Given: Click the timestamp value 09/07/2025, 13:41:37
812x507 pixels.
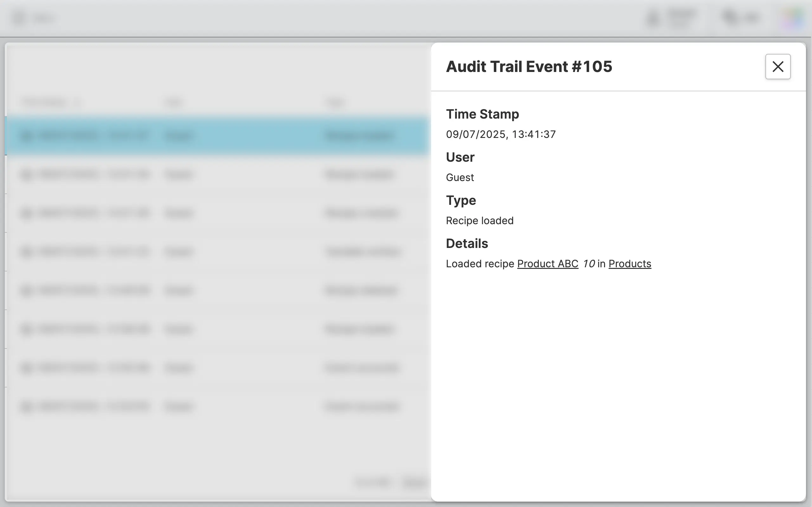Looking at the screenshot, I should coord(500,134).
